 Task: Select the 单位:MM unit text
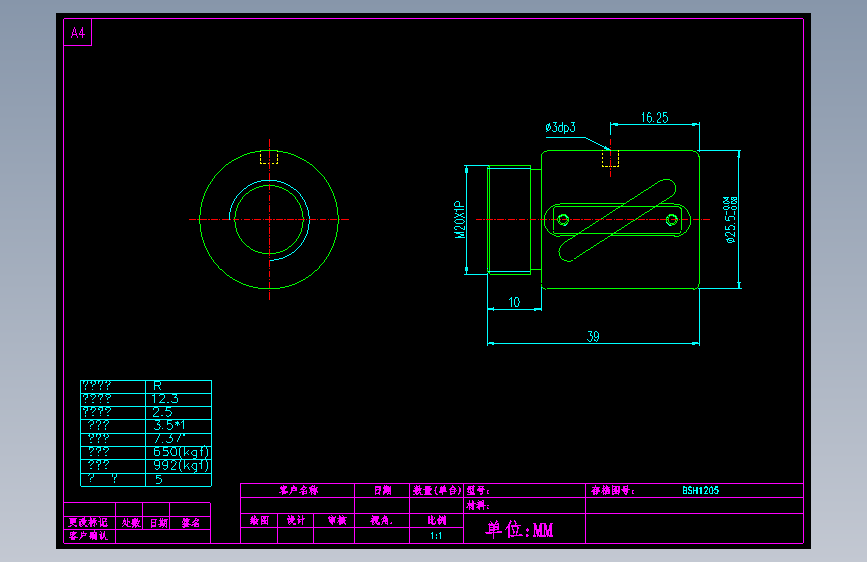click(519, 530)
